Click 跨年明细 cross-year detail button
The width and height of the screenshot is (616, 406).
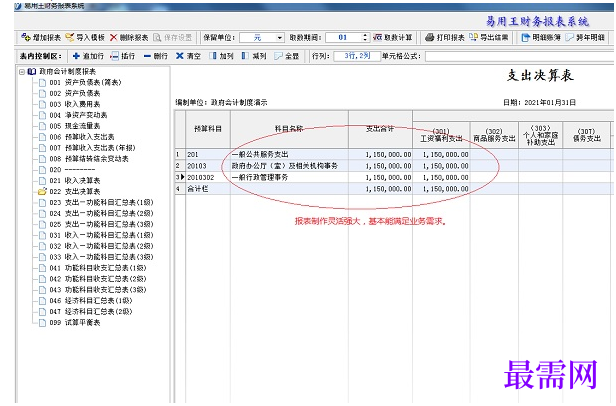coord(585,37)
